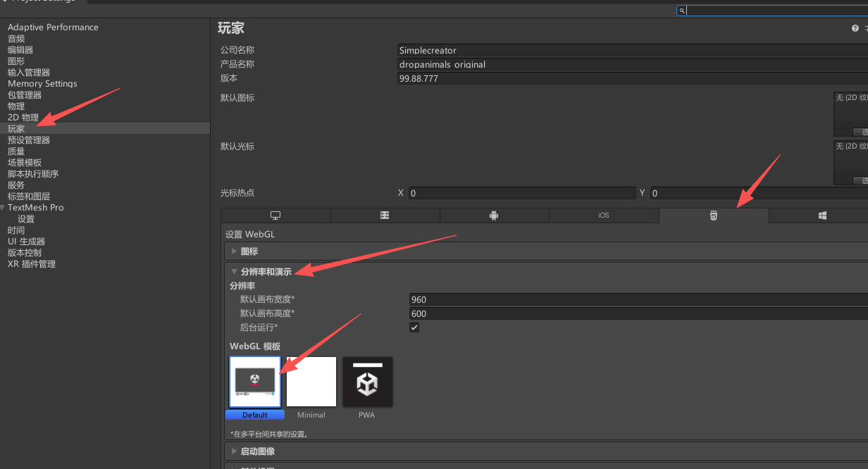Edit 默认画布高度 value 600

(x=638, y=313)
